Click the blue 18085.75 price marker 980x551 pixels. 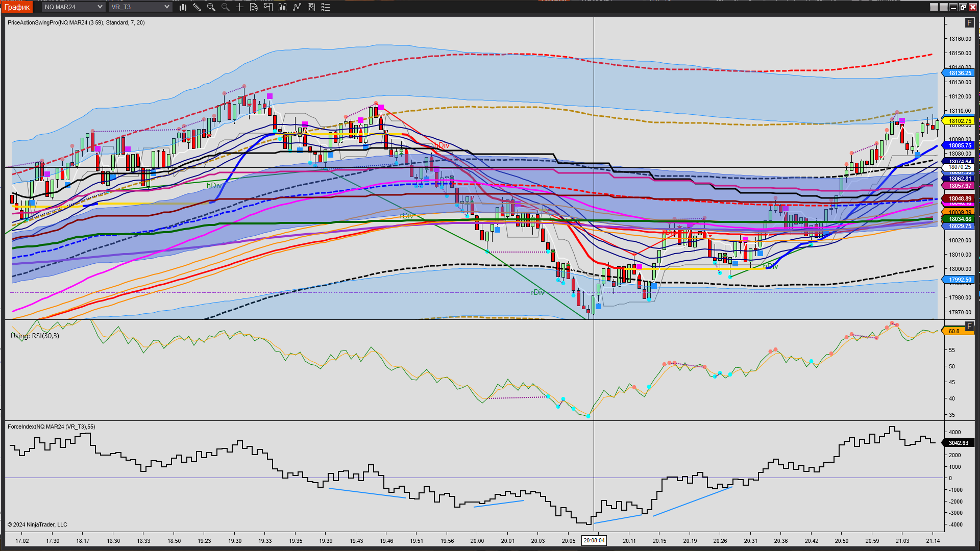pyautogui.click(x=959, y=146)
